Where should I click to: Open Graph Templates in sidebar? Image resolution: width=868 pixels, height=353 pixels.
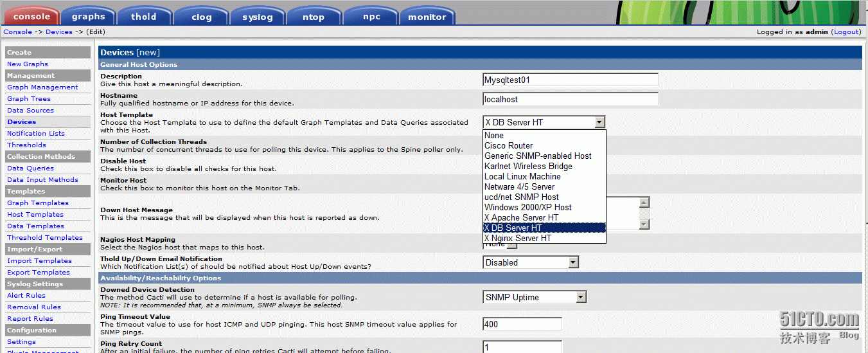(38, 203)
